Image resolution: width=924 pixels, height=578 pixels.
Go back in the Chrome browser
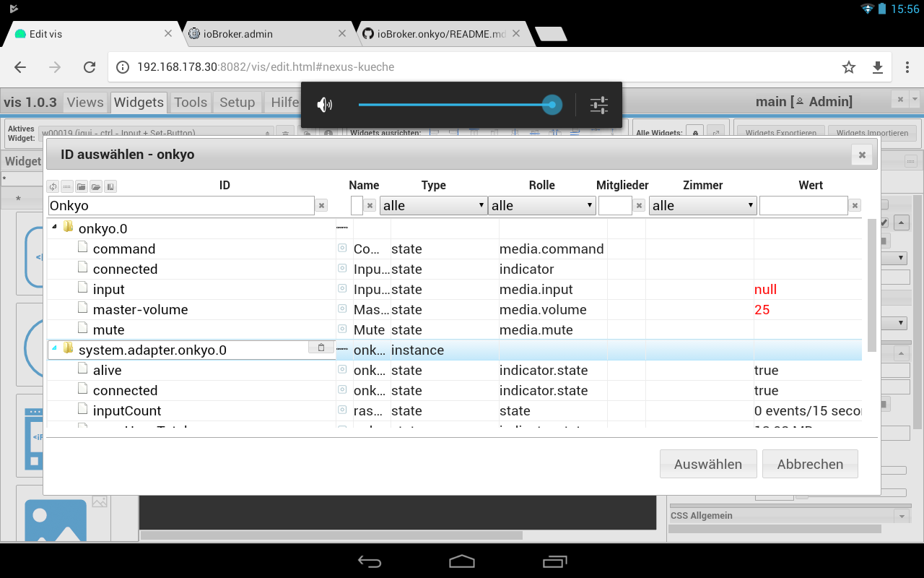click(20, 67)
